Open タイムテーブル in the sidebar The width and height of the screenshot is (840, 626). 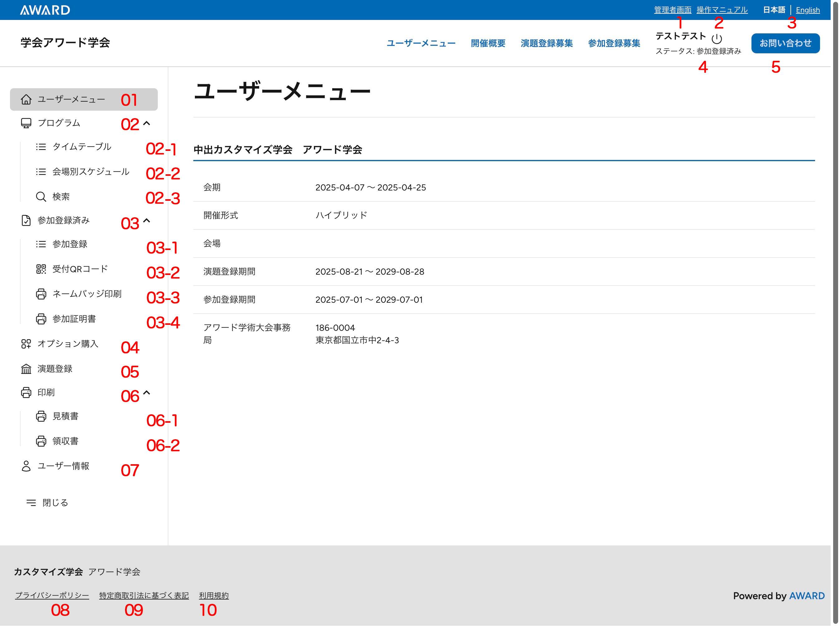coord(81,147)
